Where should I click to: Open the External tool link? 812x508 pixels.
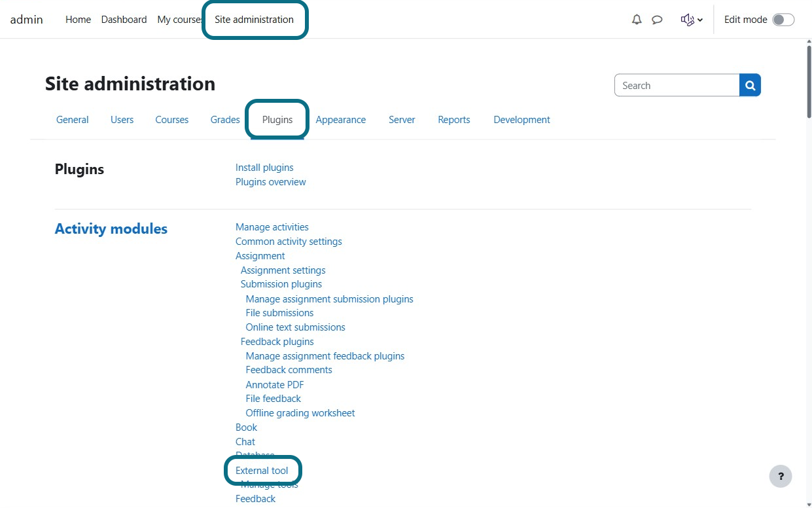click(x=262, y=471)
